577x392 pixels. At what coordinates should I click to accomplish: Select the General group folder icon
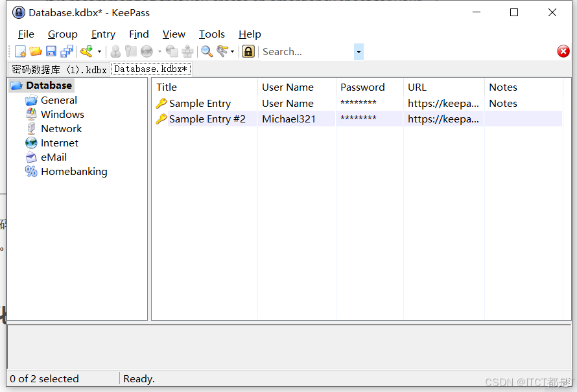[x=31, y=100]
